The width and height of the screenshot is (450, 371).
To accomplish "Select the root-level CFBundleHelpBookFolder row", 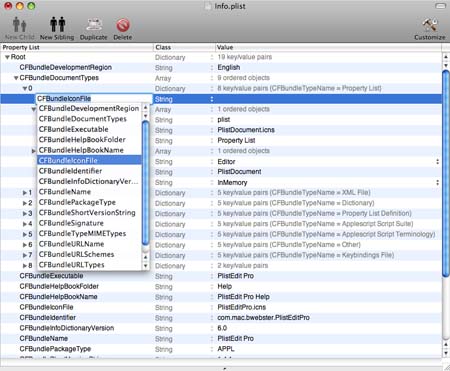I will pyautogui.click(x=221, y=286).
